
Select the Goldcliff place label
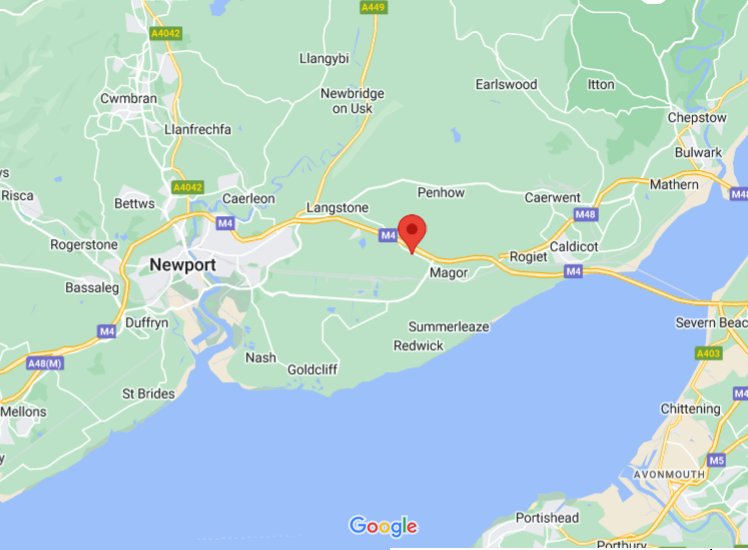(x=312, y=369)
